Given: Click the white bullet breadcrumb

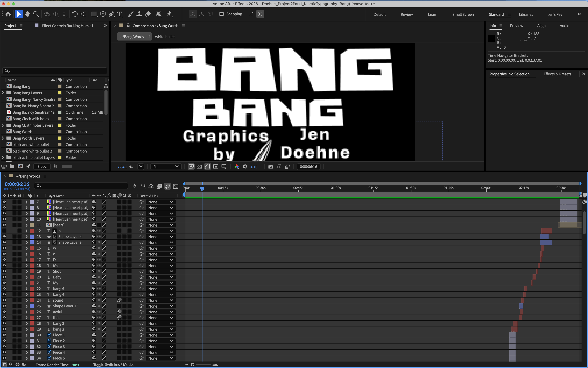Looking at the screenshot, I should (165, 37).
